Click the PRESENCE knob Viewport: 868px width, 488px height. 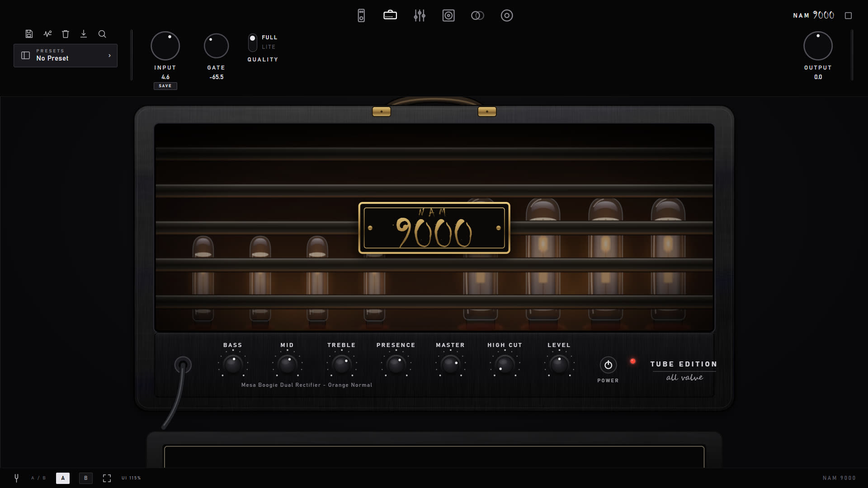[396, 364]
